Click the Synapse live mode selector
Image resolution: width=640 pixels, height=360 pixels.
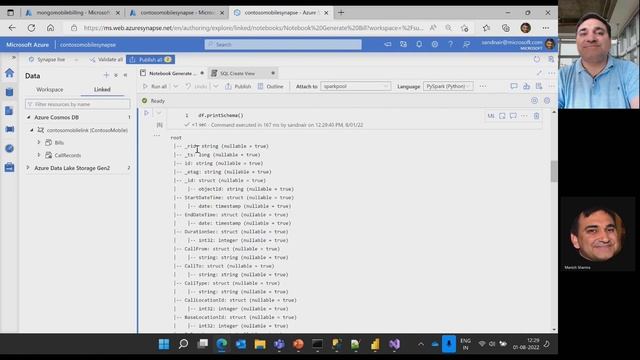53,60
